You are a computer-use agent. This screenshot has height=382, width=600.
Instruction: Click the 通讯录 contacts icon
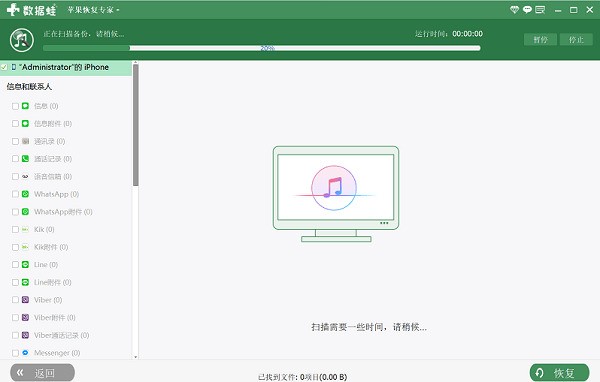click(25, 141)
